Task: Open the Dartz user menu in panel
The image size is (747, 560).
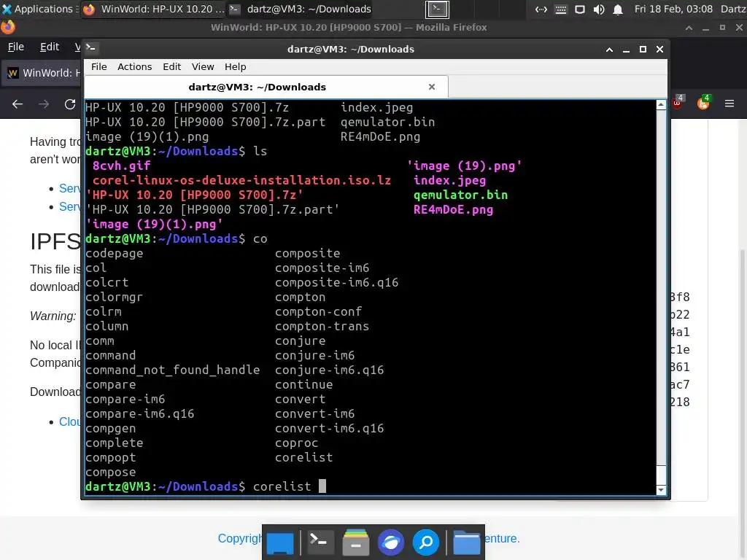Action: [x=733, y=9]
